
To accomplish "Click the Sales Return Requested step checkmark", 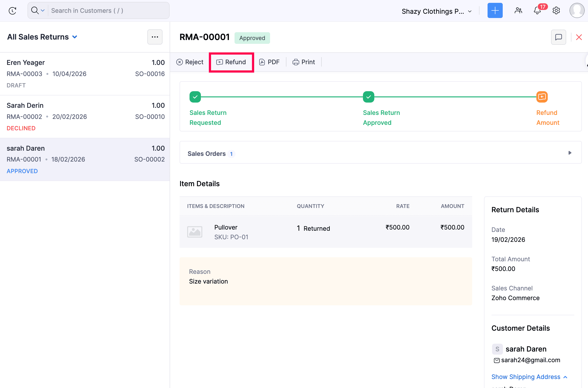I will (x=195, y=97).
